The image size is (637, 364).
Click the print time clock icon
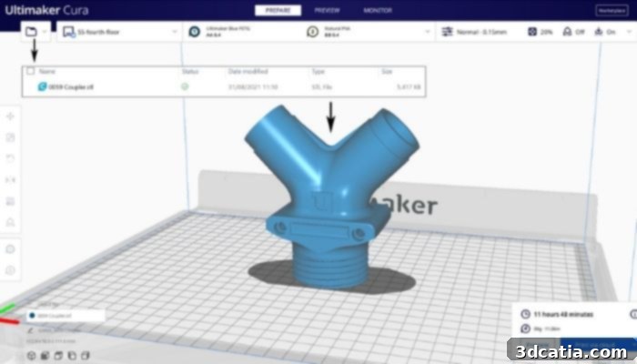[x=526, y=314]
